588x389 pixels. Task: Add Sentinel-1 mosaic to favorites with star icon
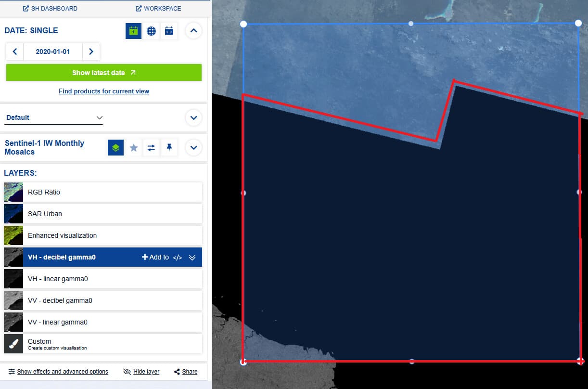[x=134, y=148]
